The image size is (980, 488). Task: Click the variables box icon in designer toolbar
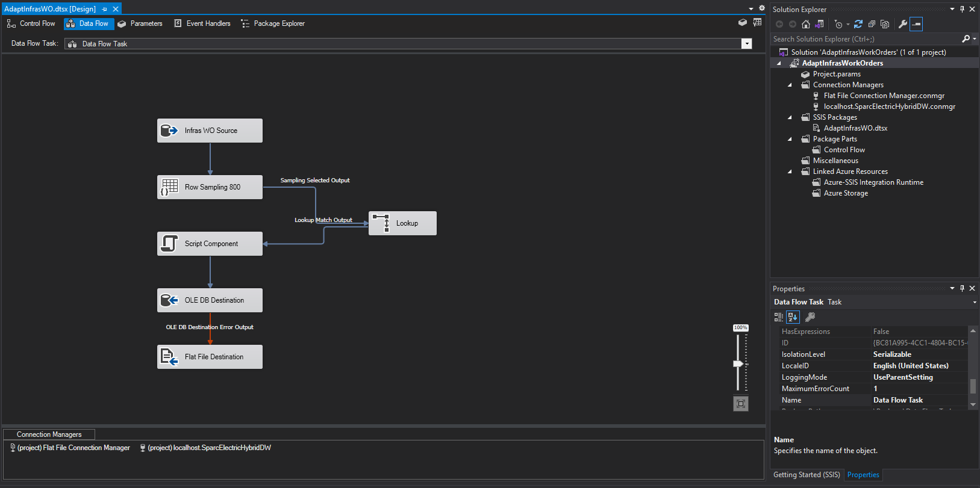pos(743,22)
